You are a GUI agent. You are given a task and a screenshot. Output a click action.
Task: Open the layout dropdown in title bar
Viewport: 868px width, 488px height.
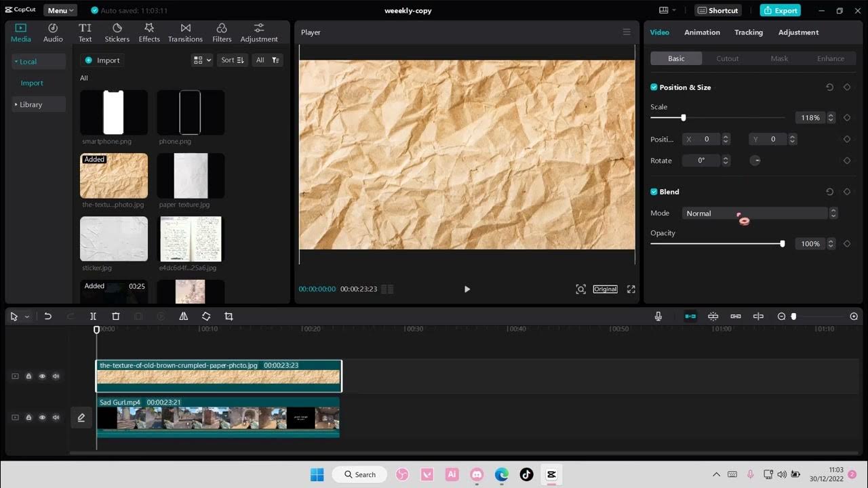pyautogui.click(x=667, y=10)
